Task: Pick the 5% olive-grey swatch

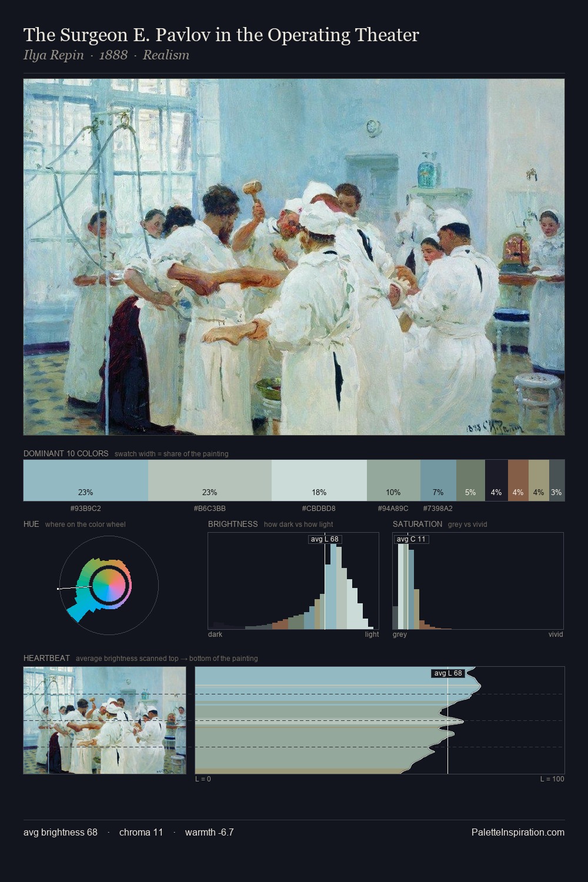Action: (x=470, y=480)
